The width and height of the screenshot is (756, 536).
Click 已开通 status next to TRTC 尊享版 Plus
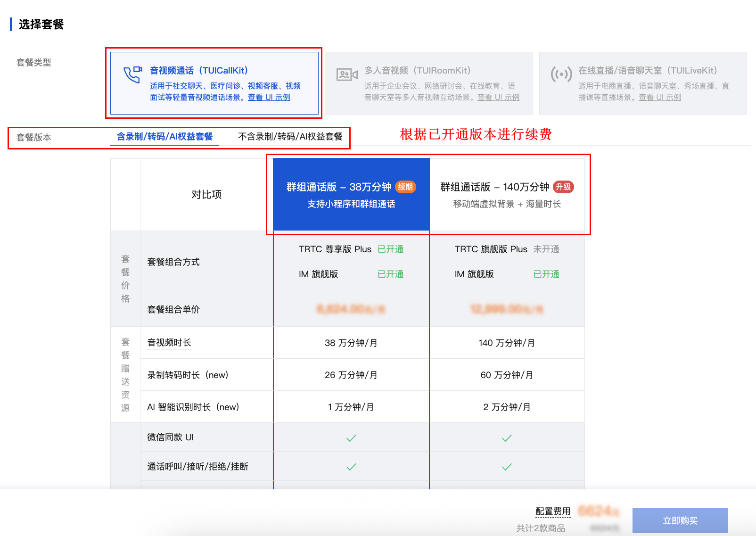pos(391,249)
